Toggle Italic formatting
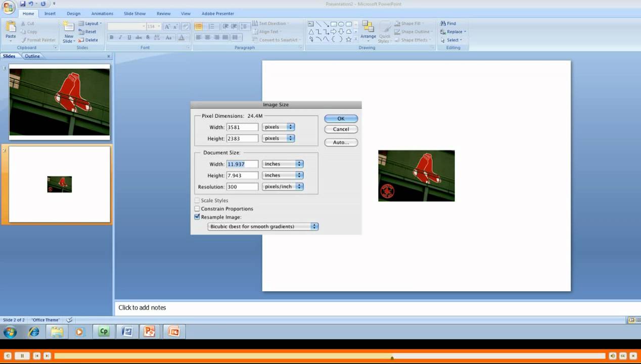This screenshot has width=641, height=364. coord(120,37)
